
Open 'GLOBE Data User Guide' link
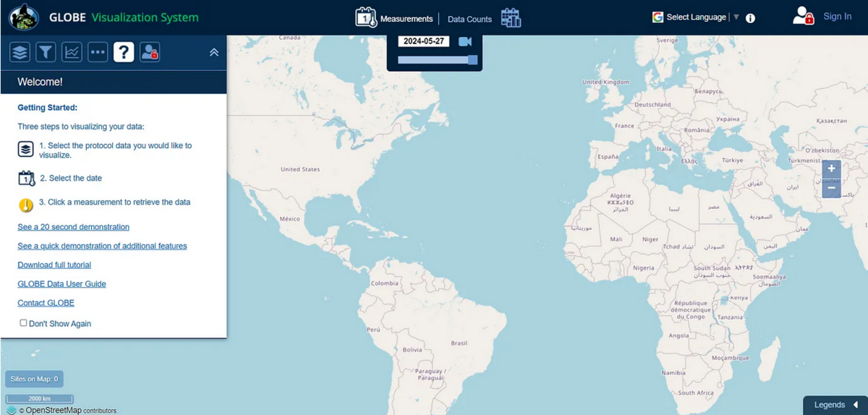click(61, 284)
